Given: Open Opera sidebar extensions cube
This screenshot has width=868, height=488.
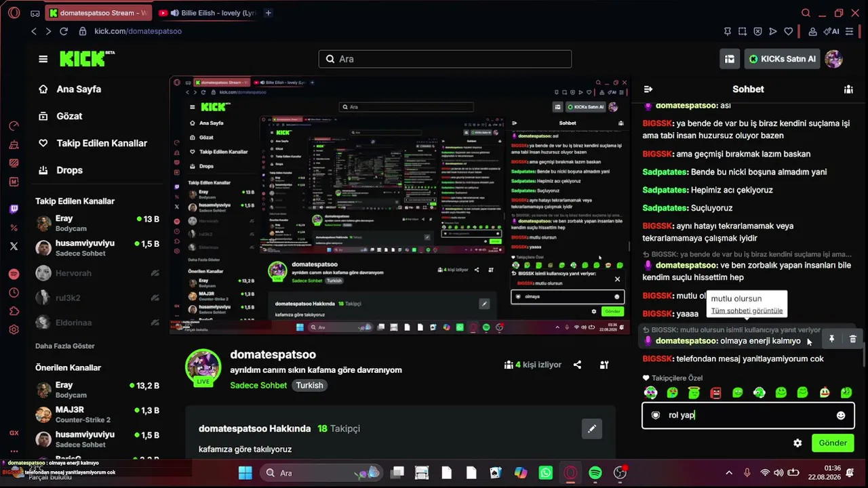Looking at the screenshot, I should [x=14, y=311].
